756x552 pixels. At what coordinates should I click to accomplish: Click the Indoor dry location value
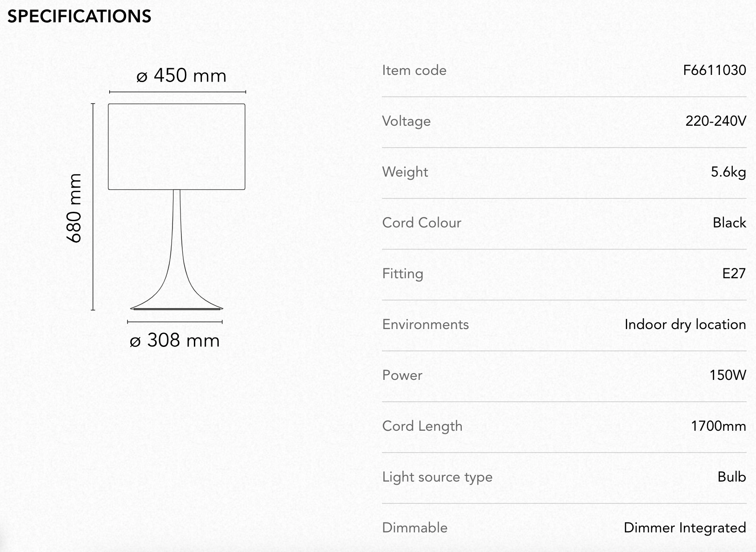685,325
